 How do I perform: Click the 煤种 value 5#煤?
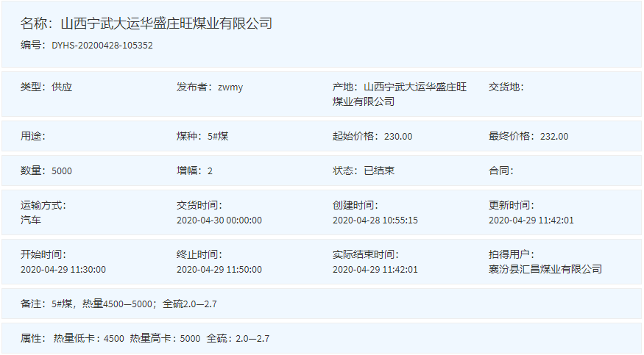click(218, 136)
